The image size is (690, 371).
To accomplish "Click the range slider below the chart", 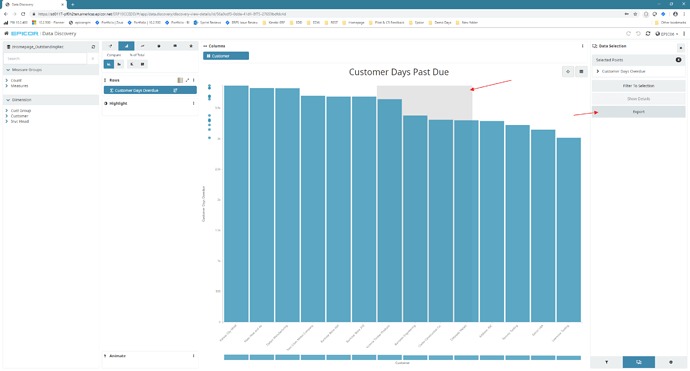I will 402,357.
